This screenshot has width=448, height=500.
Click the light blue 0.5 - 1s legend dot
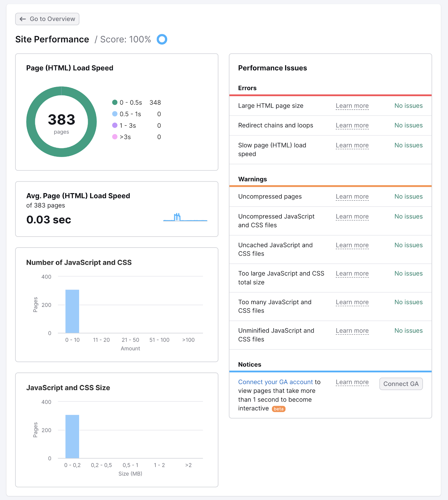[115, 114]
